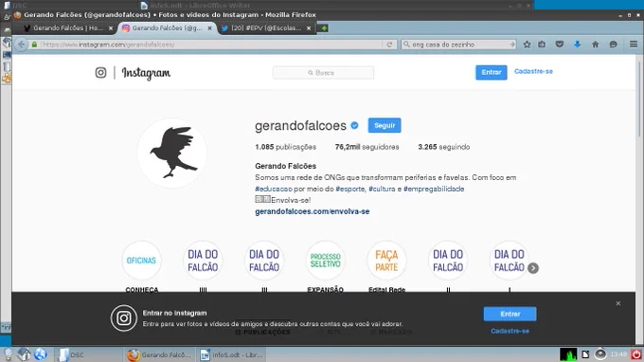Click the 1.085 publicações count
The width and height of the screenshot is (644, 362).
tap(285, 147)
